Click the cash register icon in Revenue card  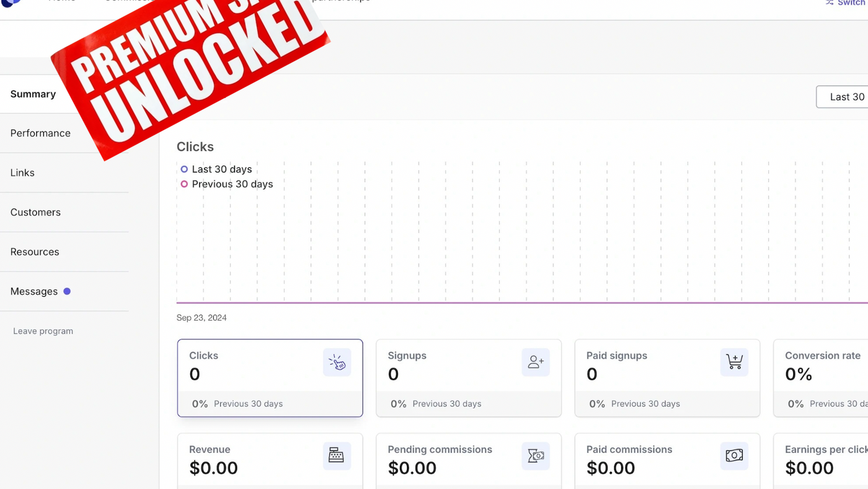pos(337,456)
